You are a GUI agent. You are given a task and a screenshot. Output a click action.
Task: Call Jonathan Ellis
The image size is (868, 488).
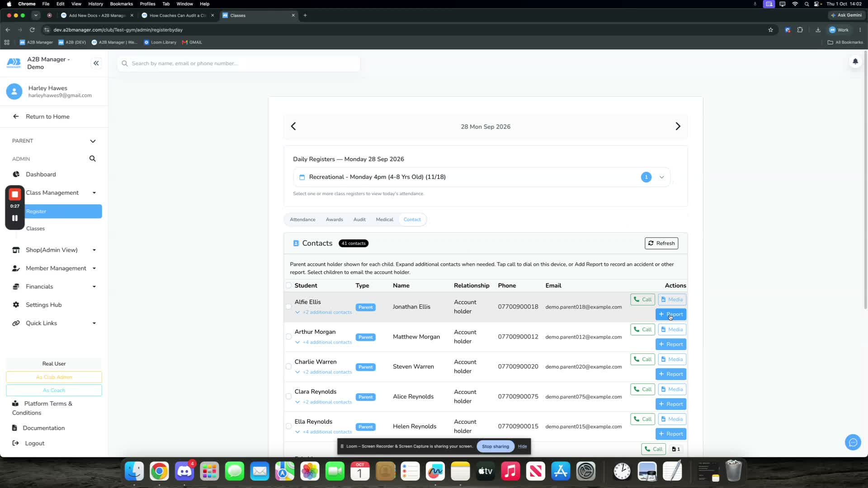pos(642,300)
